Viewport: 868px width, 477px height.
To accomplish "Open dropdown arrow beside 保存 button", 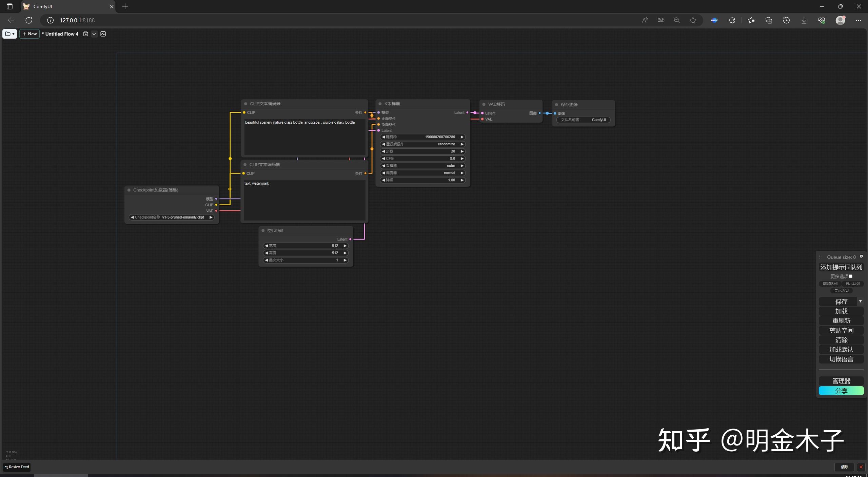I will (x=860, y=301).
